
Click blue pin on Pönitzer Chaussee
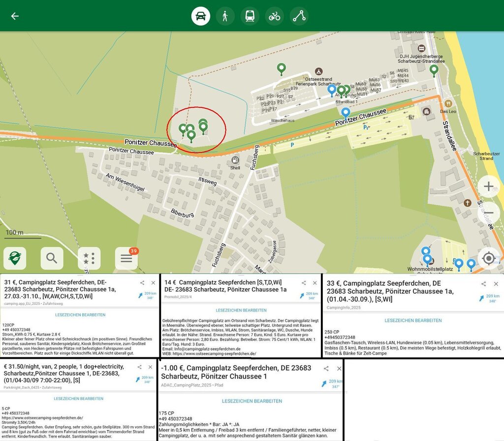346,113
